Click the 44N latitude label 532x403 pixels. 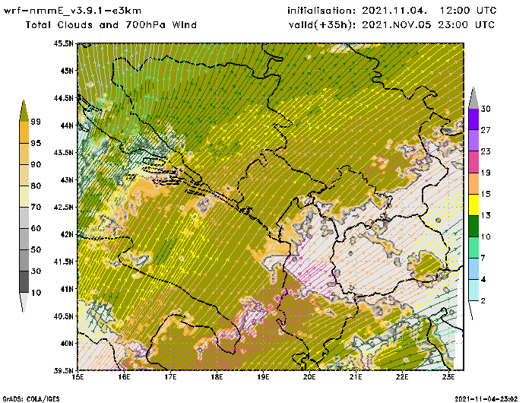click(x=67, y=125)
